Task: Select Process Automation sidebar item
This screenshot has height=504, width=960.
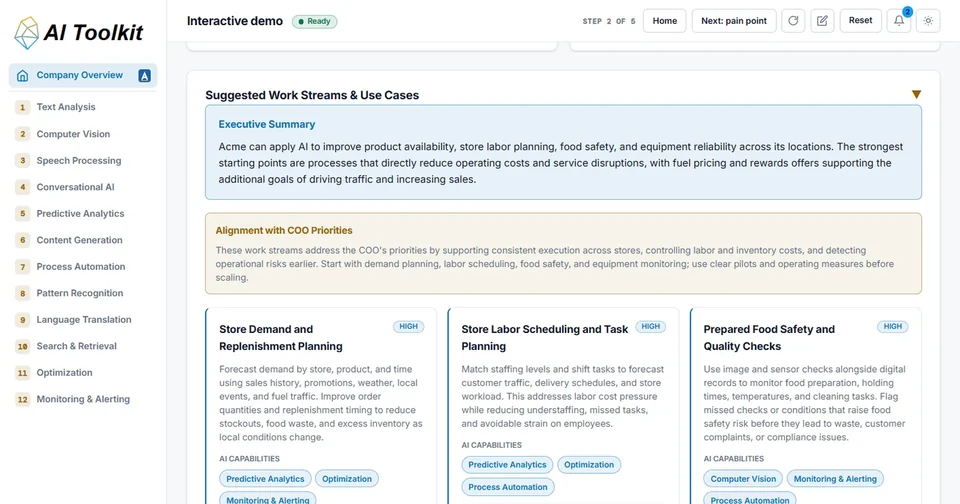Action: (x=83, y=266)
